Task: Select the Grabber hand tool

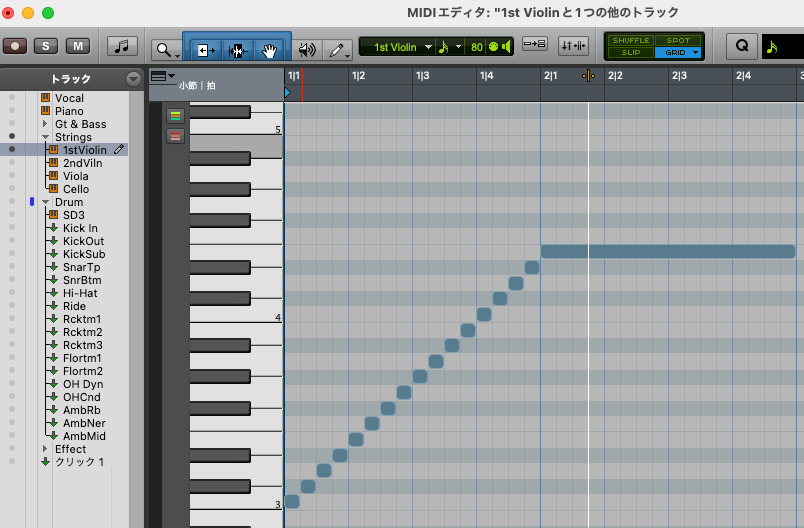Action: (x=269, y=50)
